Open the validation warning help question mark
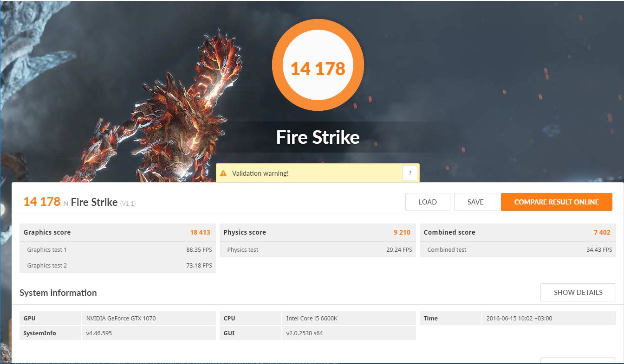Image resolution: width=624 pixels, height=364 pixels. click(x=410, y=173)
